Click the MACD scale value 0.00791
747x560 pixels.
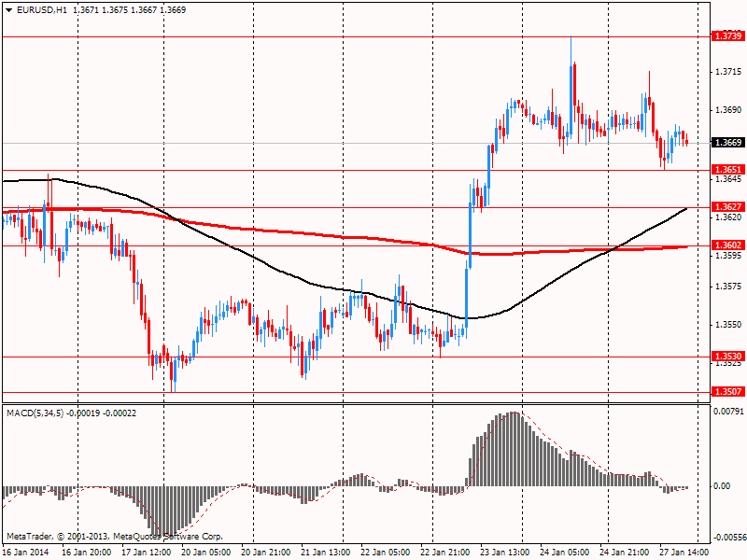point(728,411)
